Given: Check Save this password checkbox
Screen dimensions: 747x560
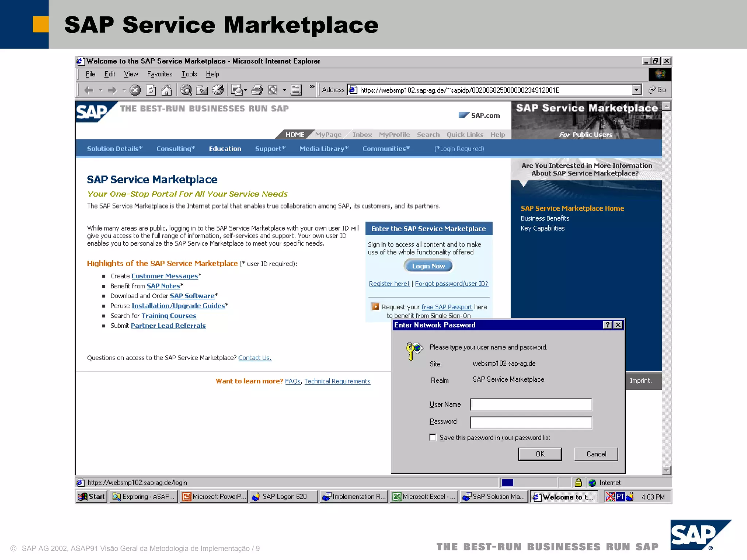Looking at the screenshot, I should 433,437.
